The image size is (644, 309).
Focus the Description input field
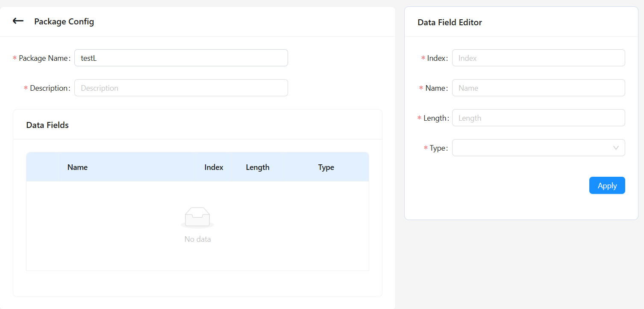181,88
